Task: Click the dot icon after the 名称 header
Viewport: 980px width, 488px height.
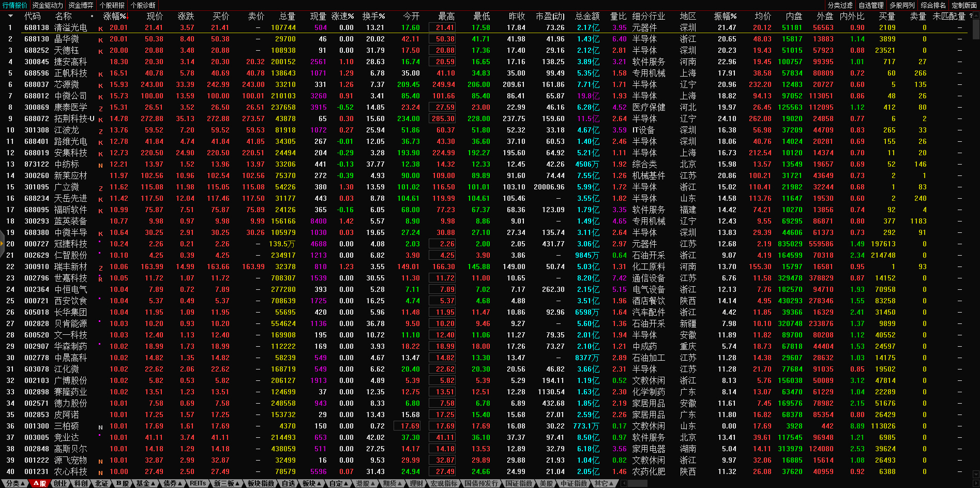Action: (x=92, y=17)
